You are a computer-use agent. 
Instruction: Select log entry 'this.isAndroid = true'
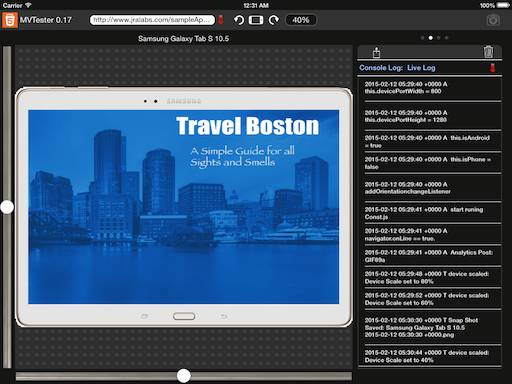(x=430, y=142)
